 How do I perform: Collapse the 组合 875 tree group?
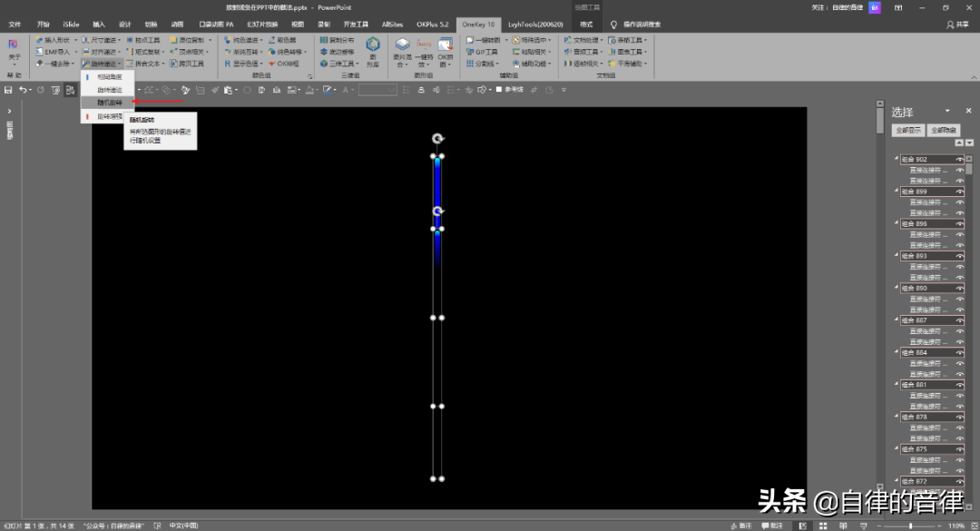(x=897, y=448)
